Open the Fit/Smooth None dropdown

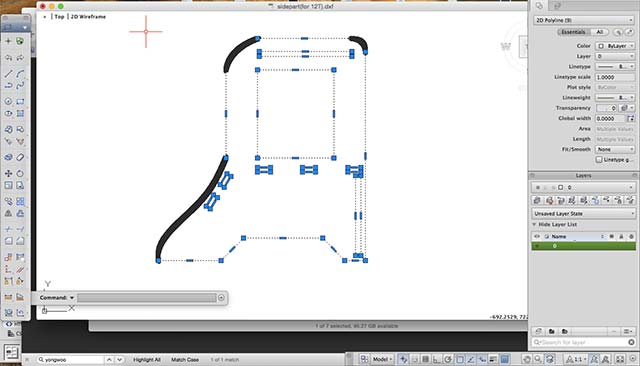[x=615, y=149]
